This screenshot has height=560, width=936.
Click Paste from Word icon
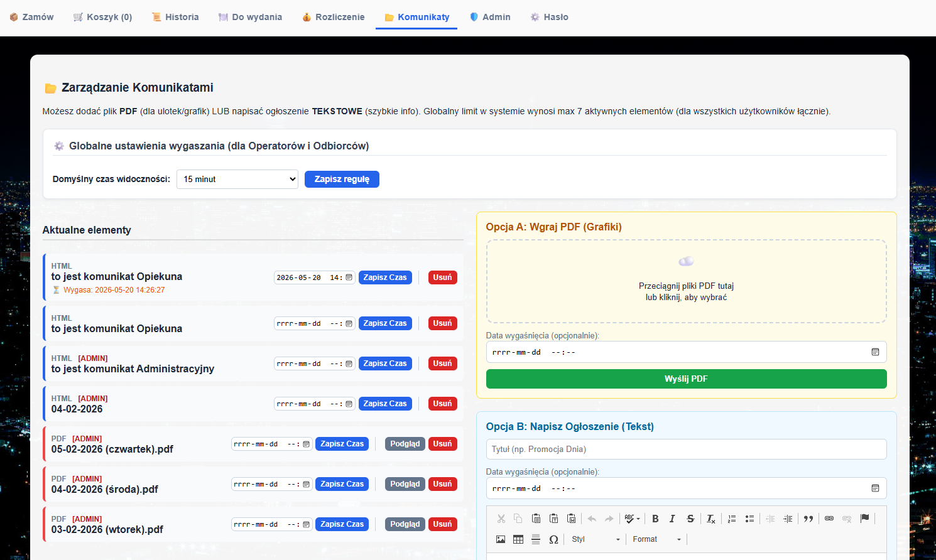click(x=571, y=519)
